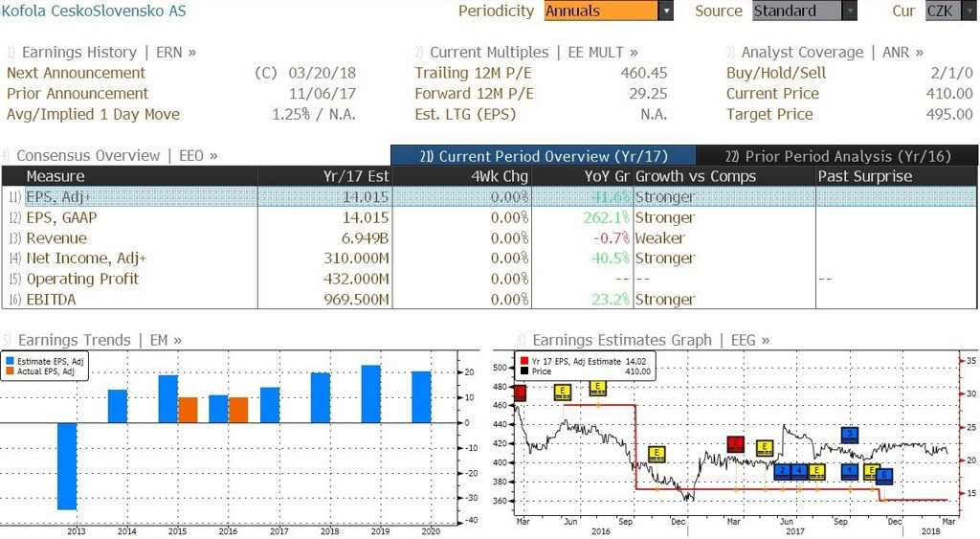Click Buy/Hold/Sell value 2/1/0

point(952,73)
